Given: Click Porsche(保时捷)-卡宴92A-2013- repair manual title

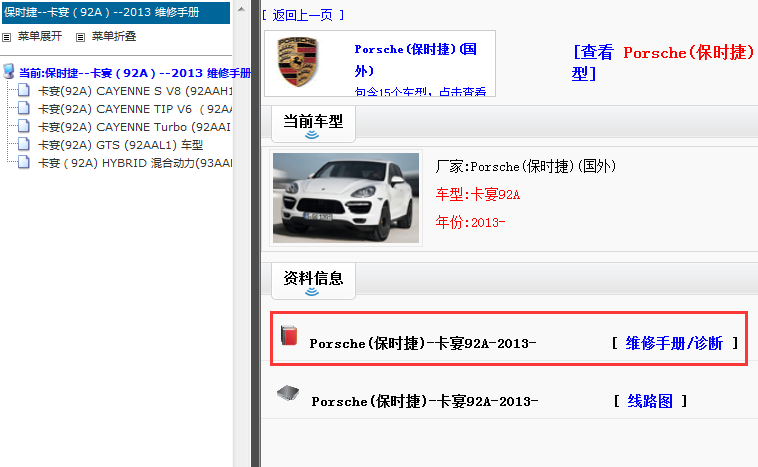Looking at the screenshot, I should 423,343.
